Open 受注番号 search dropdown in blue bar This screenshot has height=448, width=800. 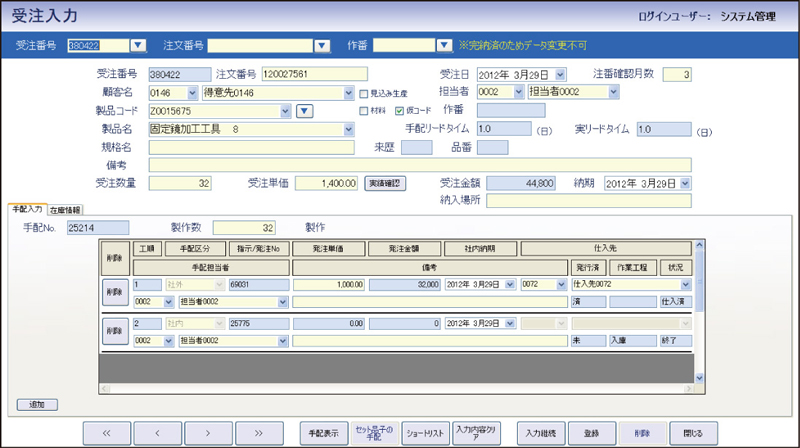coord(138,45)
